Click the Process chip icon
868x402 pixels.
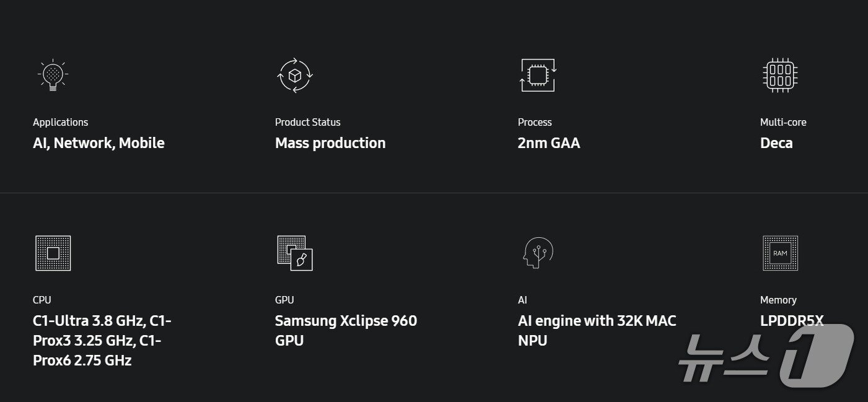pyautogui.click(x=538, y=76)
